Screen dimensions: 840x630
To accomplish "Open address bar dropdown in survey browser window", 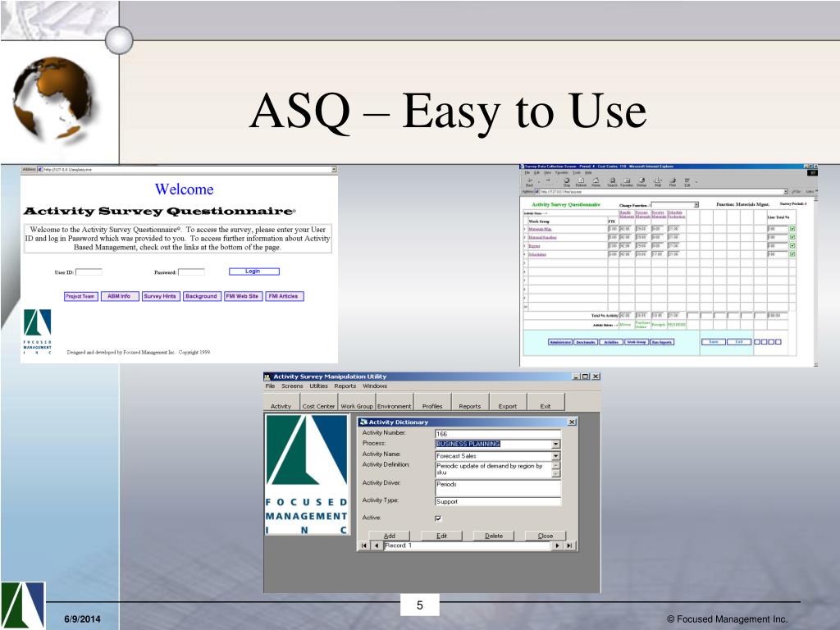I will tap(786, 191).
